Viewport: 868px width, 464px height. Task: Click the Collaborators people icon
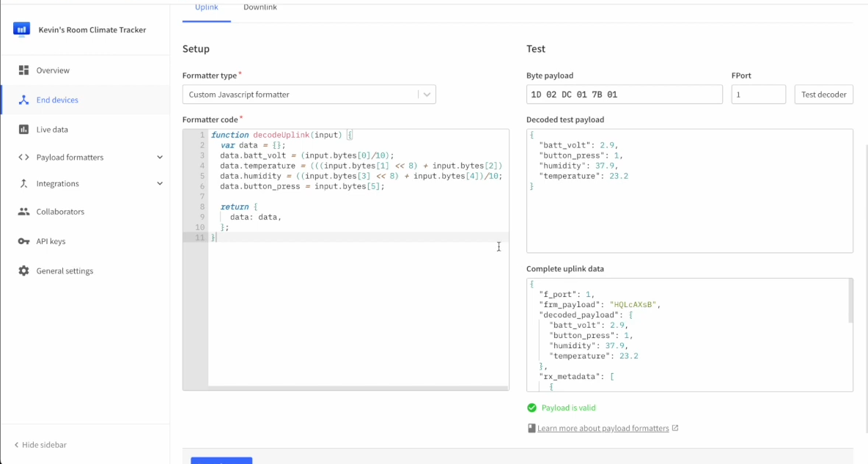[23, 212]
